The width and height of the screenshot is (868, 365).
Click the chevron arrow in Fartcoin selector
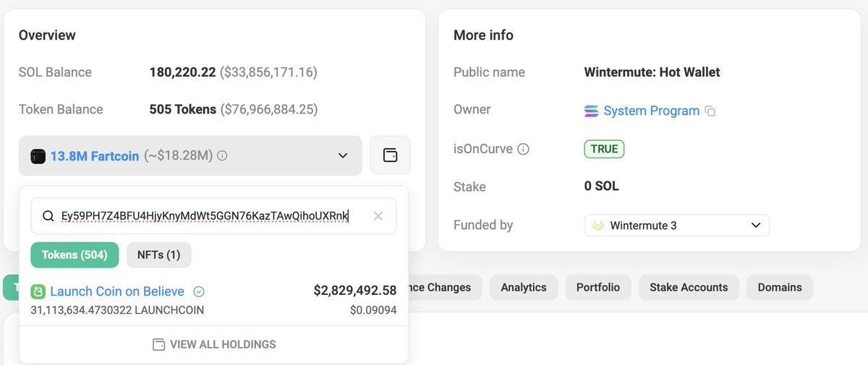click(x=341, y=155)
